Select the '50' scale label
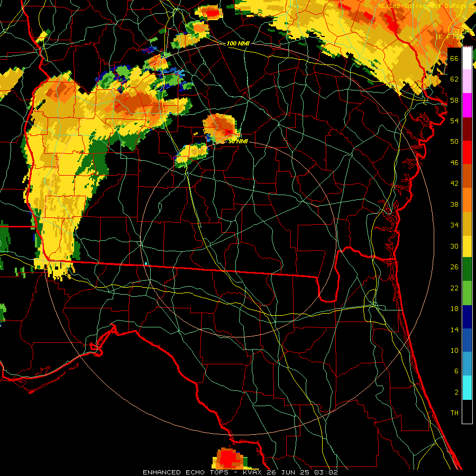This screenshot has height=476, width=476. 454,141
